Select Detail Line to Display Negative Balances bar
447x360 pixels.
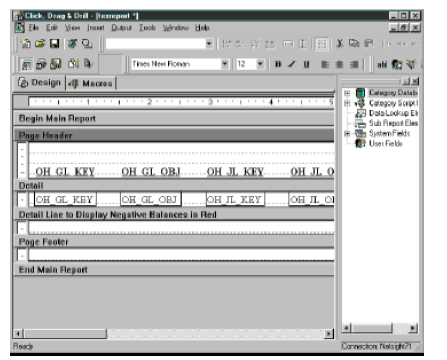[x=174, y=215]
